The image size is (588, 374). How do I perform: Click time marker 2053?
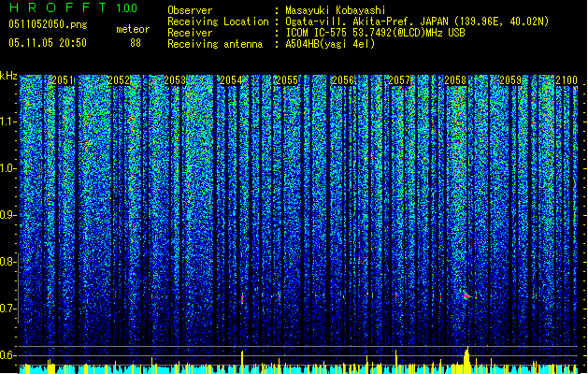(x=175, y=80)
